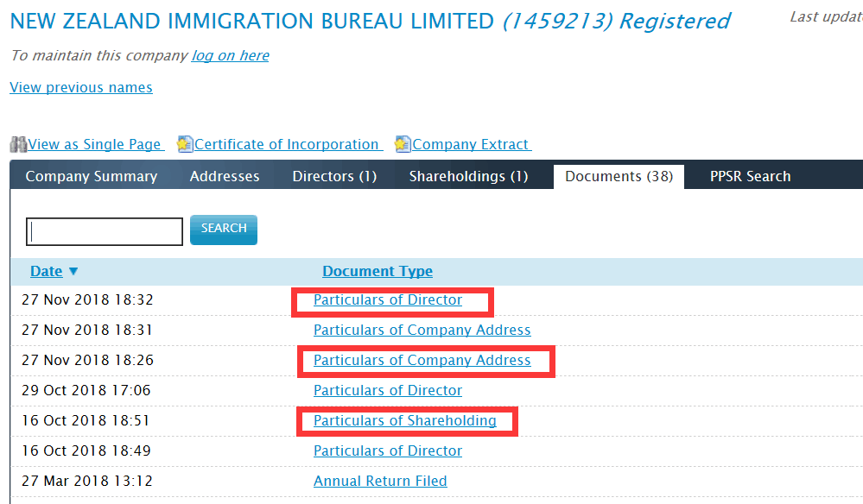The image size is (863, 504).
Task: Go to the Directors (1) tab
Action: (334, 176)
